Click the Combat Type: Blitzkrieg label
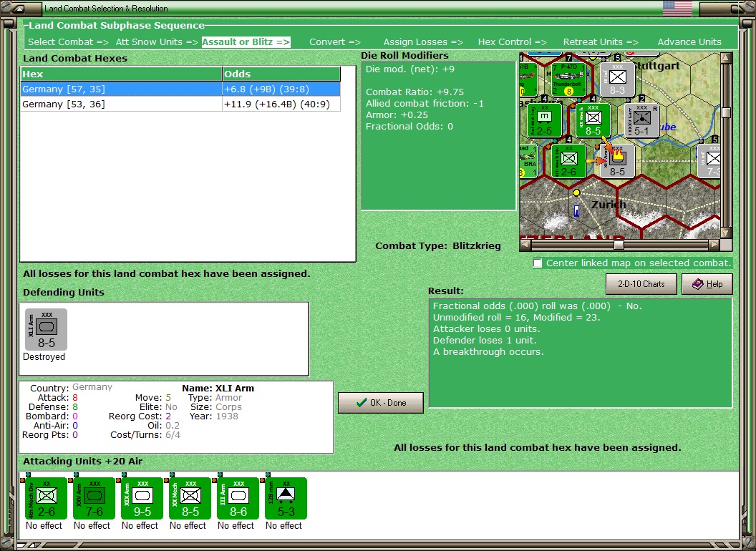The width and height of the screenshot is (756, 551). tap(438, 246)
